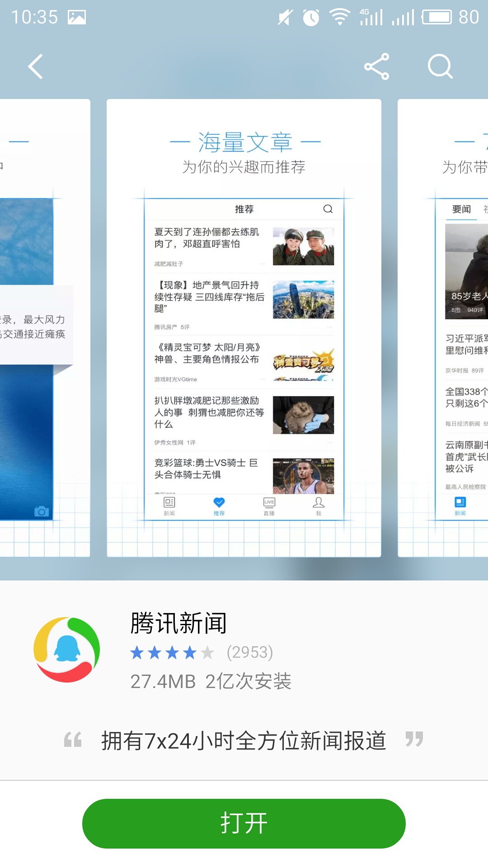Select the 要闻 tab in right preview
This screenshot has width=488, height=868.
tap(461, 209)
